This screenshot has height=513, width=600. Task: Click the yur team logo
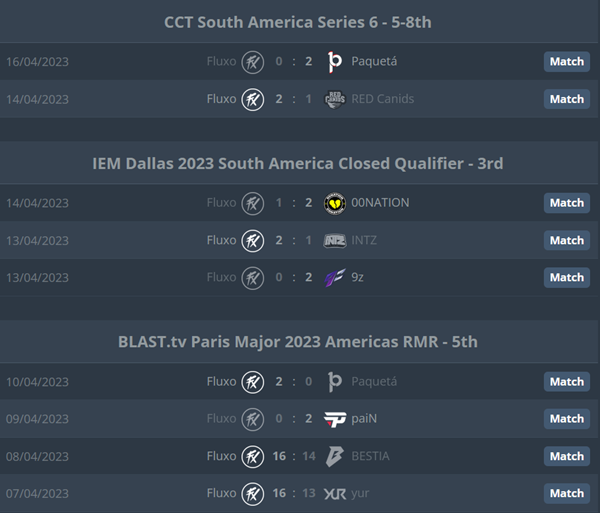point(335,493)
